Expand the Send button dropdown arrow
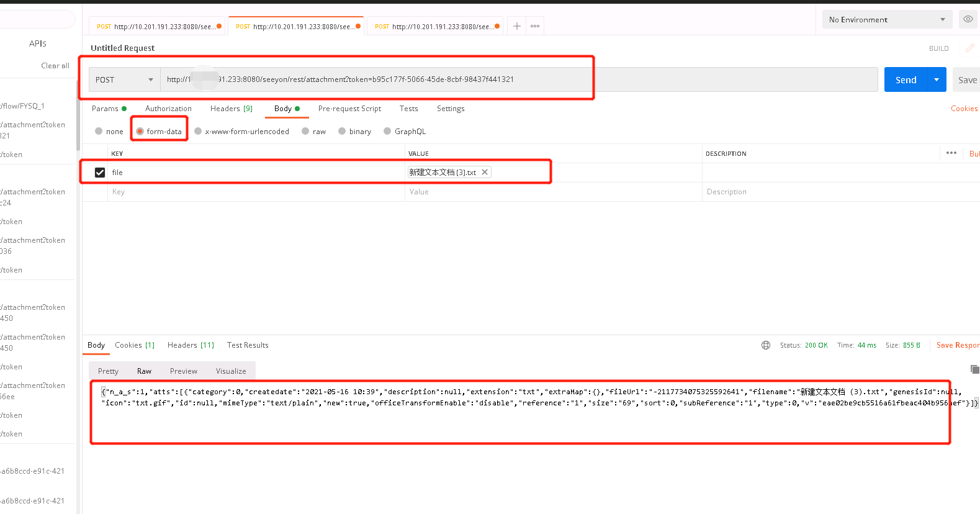Viewport: 980px width, 514px height. (x=937, y=79)
